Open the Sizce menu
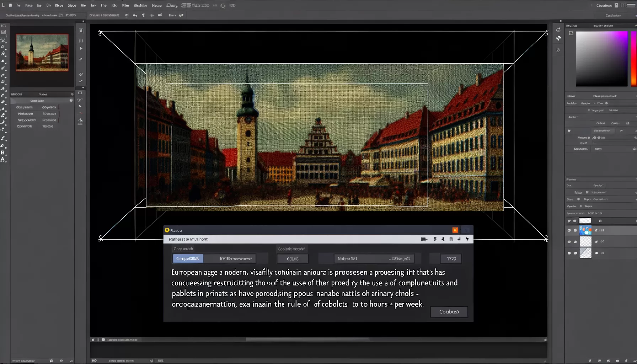The image size is (637, 364). (x=72, y=5)
